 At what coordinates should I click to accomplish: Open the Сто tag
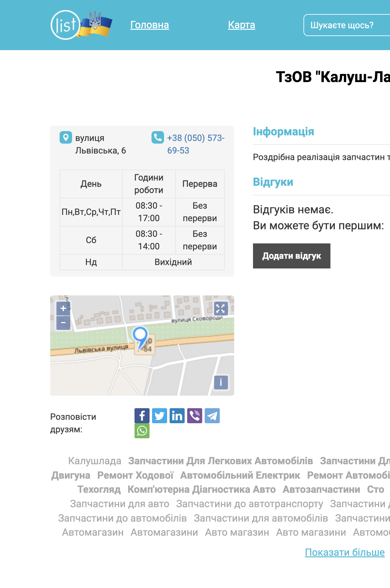click(376, 489)
